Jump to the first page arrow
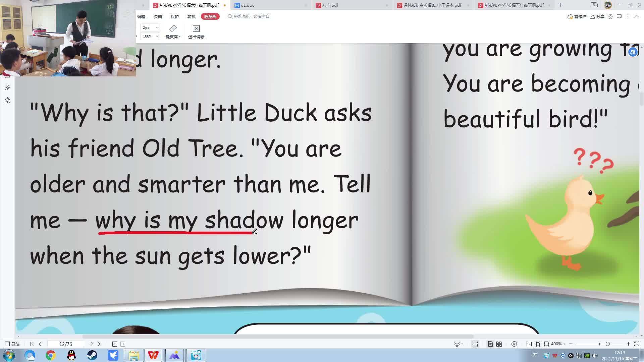This screenshot has height=362, width=644. coord(32,344)
